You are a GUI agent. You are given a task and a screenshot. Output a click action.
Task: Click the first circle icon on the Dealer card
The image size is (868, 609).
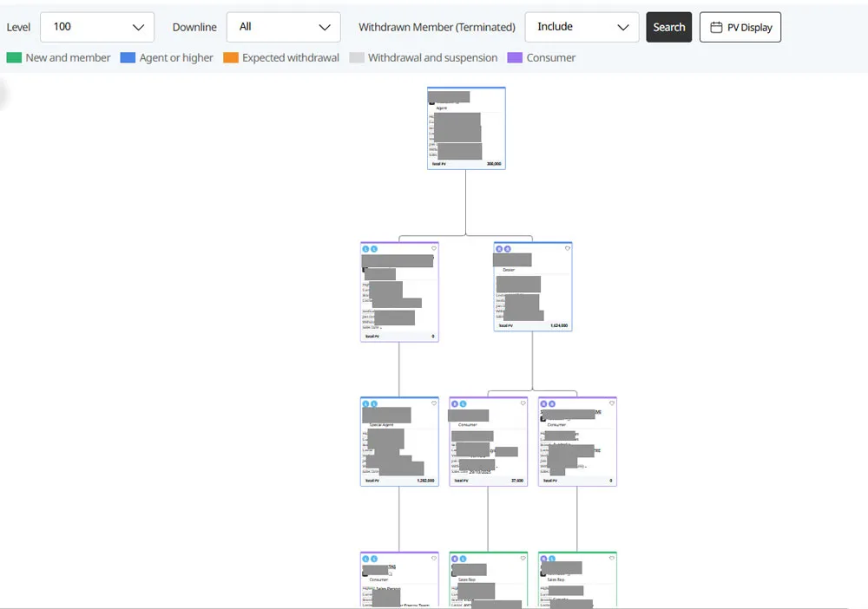pos(498,249)
